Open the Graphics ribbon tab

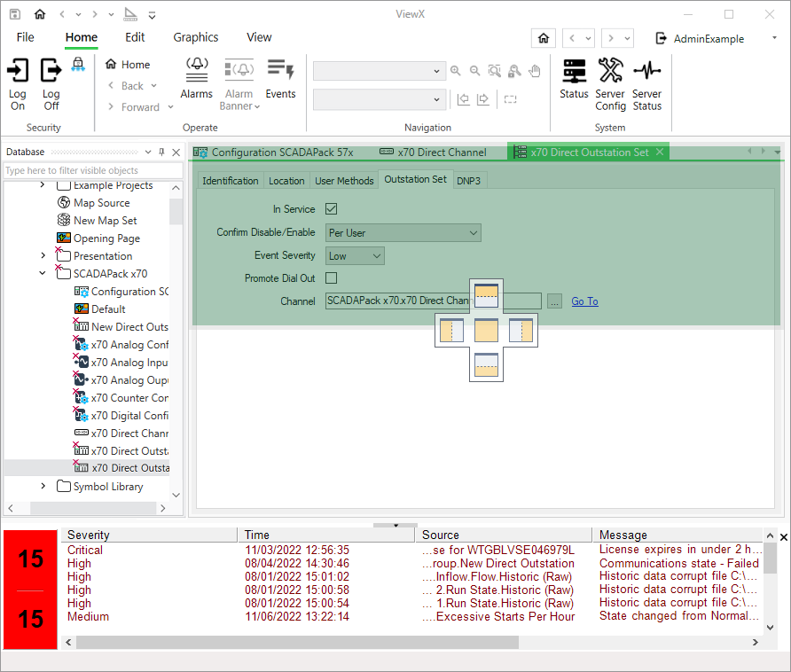pyautogui.click(x=195, y=37)
